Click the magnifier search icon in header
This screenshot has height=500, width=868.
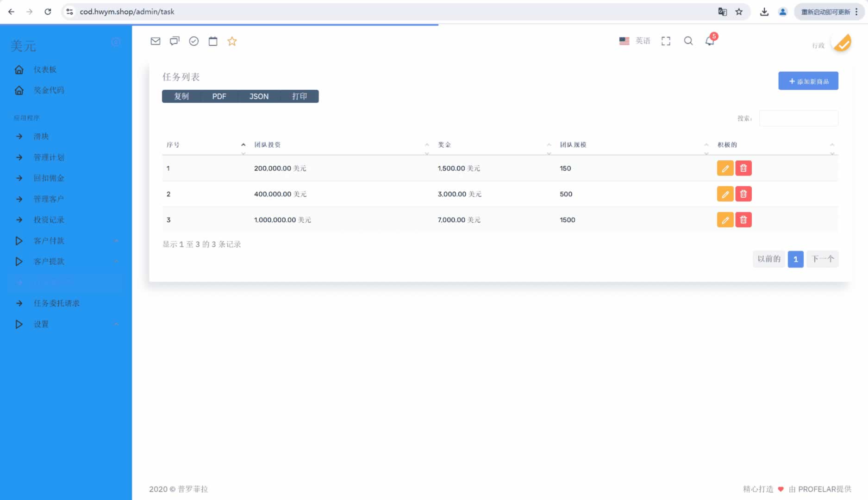pyautogui.click(x=688, y=41)
